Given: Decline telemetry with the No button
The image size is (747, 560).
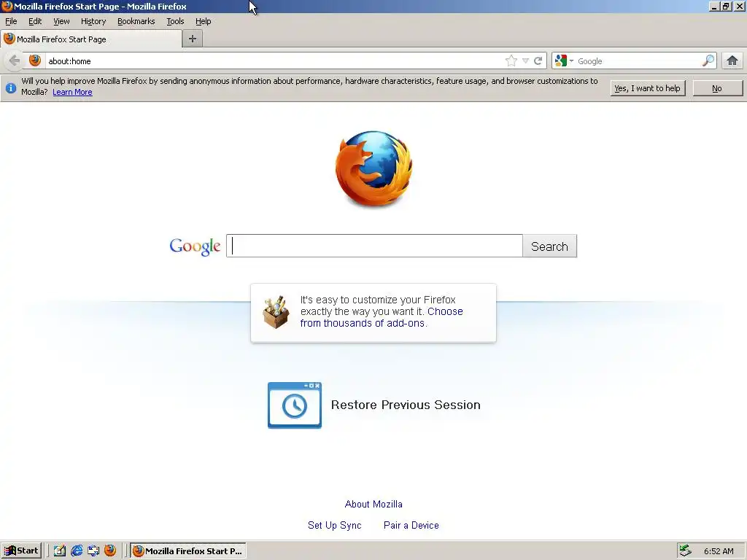Looking at the screenshot, I should 717,88.
